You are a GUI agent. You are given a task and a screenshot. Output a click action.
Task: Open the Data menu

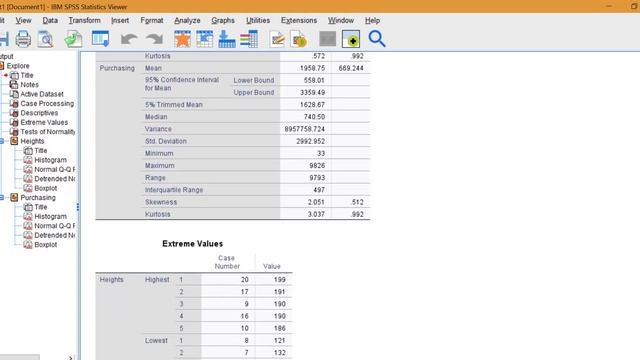coord(50,20)
